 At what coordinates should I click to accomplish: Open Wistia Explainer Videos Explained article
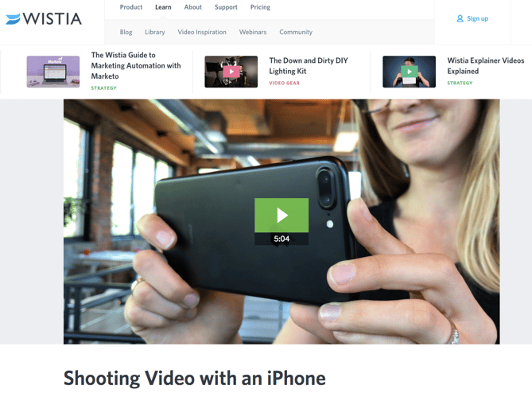click(486, 65)
